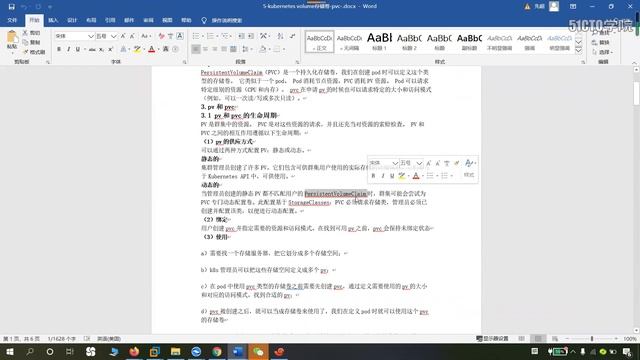Switch to the 插入 (Insert) tab

coord(53,20)
